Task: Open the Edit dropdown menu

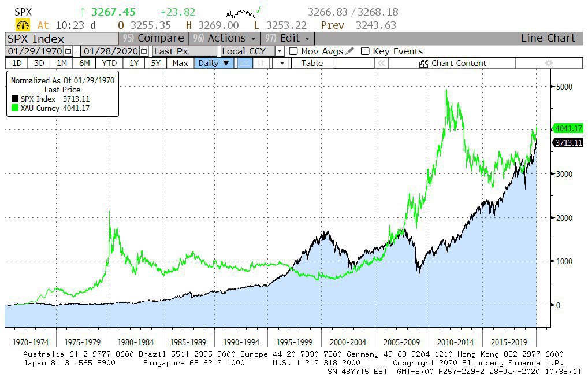Action: point(287,38)
